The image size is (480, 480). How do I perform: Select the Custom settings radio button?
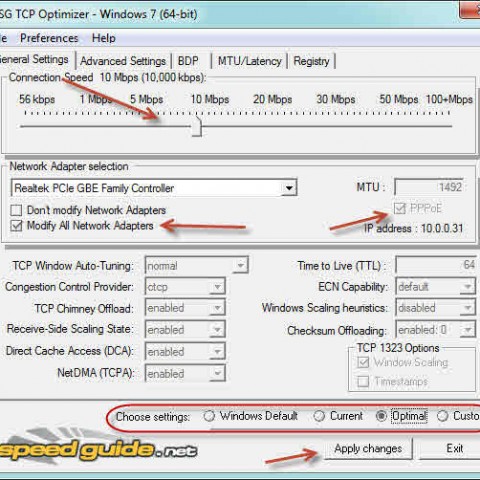442,416
